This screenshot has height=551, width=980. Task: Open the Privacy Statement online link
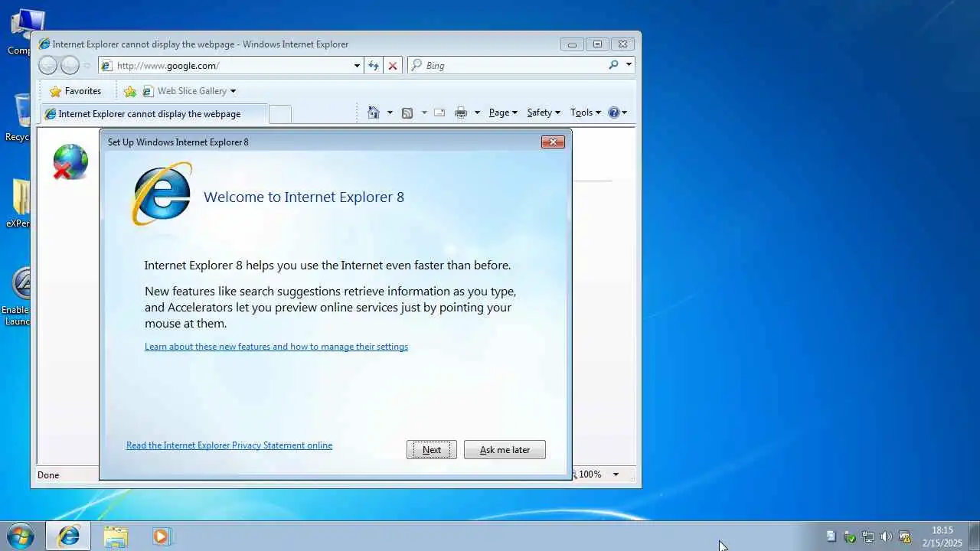tap(229, 445)
